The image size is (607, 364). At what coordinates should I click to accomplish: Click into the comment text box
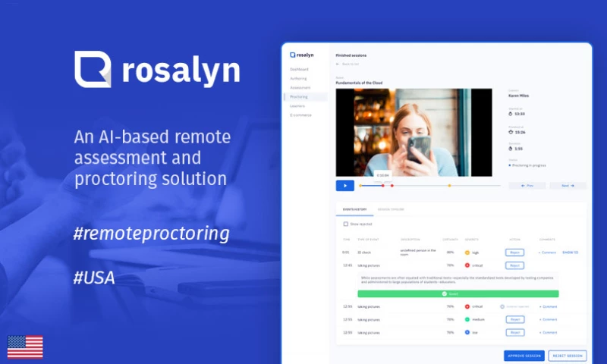(x=458, y=281)
